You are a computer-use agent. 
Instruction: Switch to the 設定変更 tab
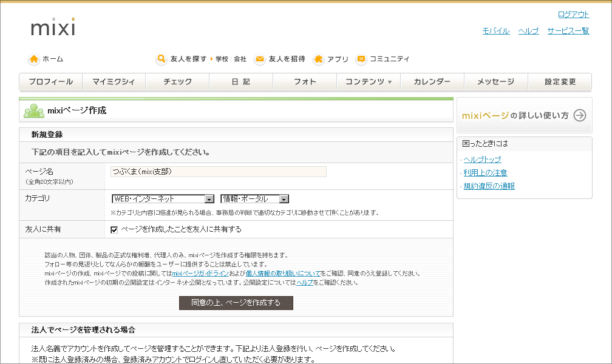tap(560, 82)
